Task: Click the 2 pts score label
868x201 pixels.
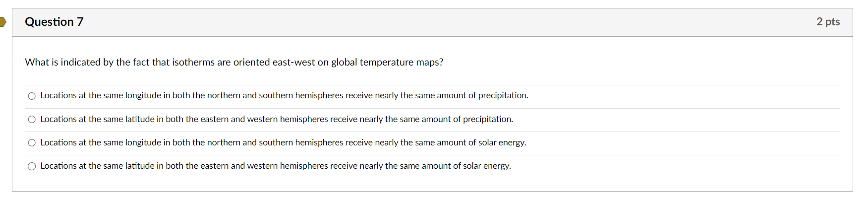Action: (828, 22)
